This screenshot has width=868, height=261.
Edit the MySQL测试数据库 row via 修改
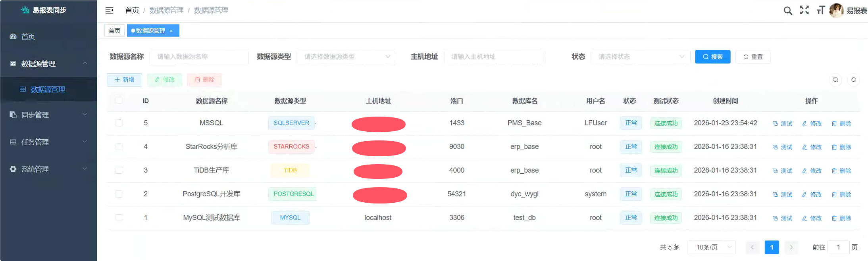tap(812, 218)
